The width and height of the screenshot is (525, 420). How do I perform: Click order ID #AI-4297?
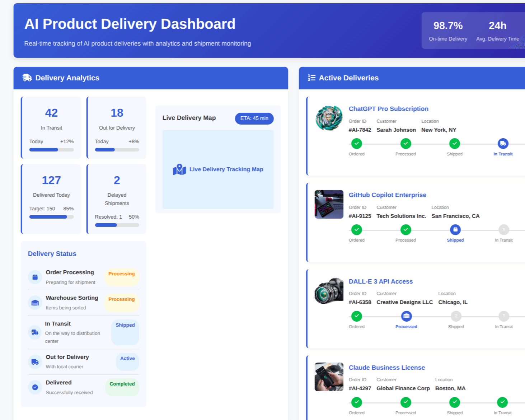(360, 388)
